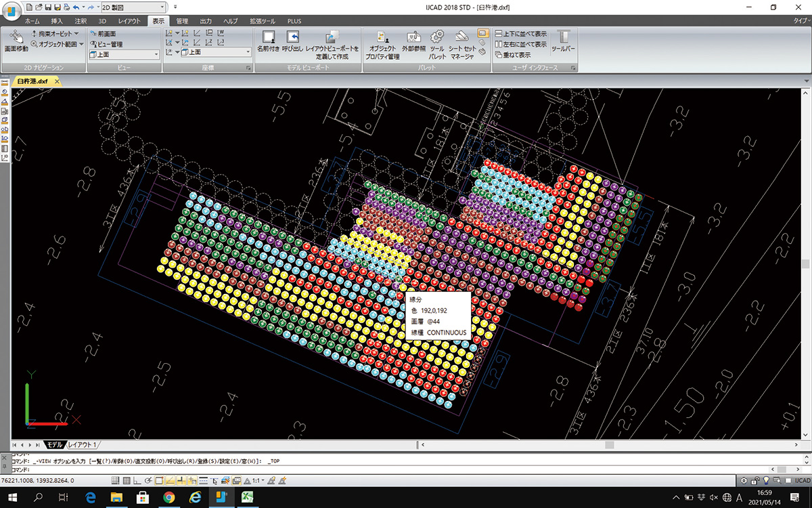Expand the 上面 view dropdown in ビュー panel

156,54
